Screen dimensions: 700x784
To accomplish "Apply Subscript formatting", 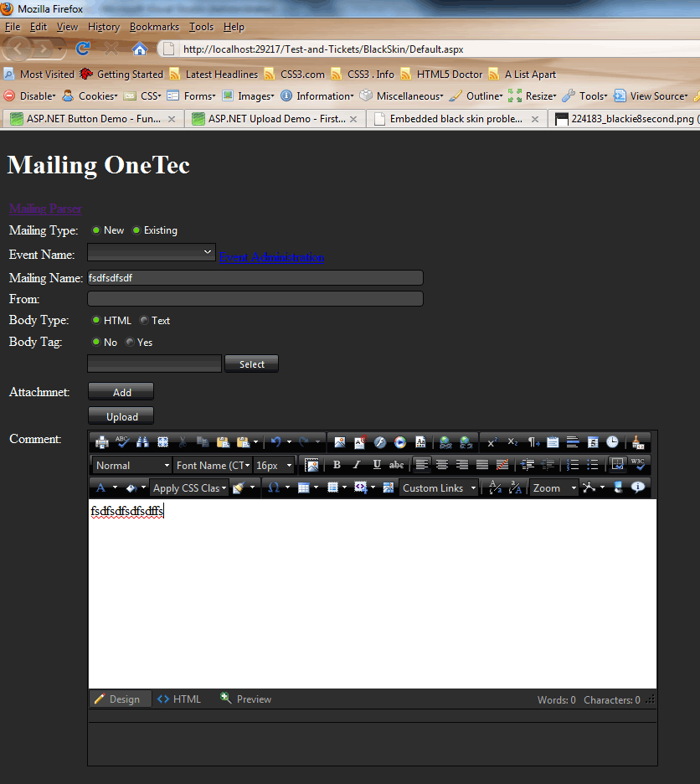I will click(512, 442).
